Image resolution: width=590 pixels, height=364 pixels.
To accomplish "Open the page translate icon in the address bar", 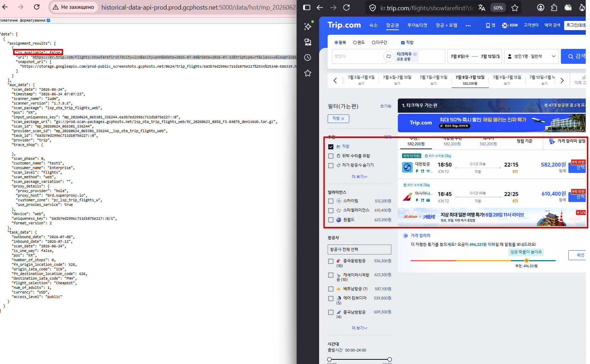I will click(x=482, y=8).
